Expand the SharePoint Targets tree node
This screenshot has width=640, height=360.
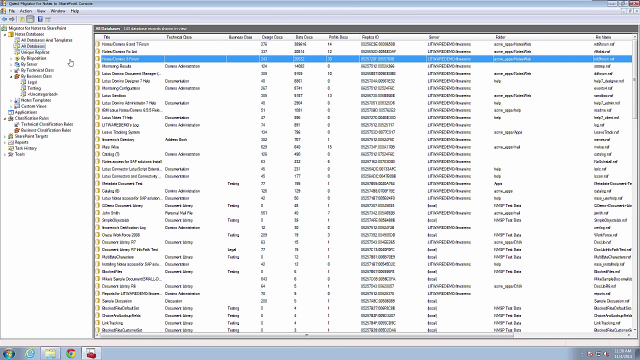(x=5, y=136)
